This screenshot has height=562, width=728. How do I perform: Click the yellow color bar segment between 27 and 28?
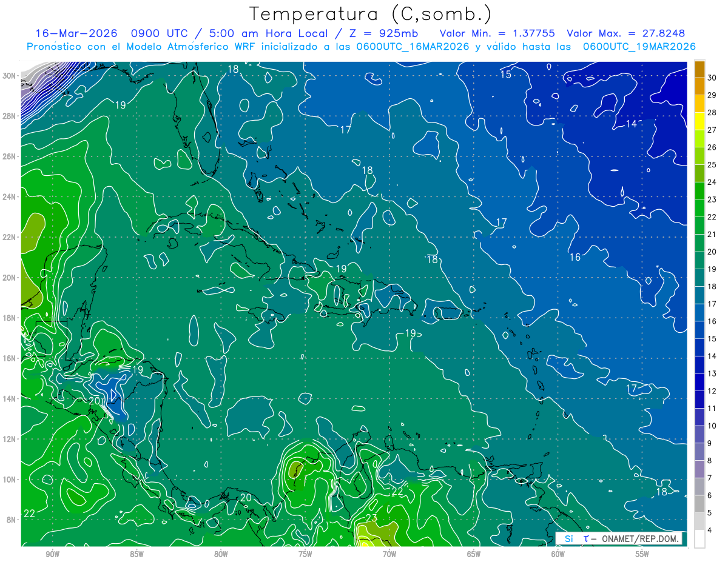point(699,121)
